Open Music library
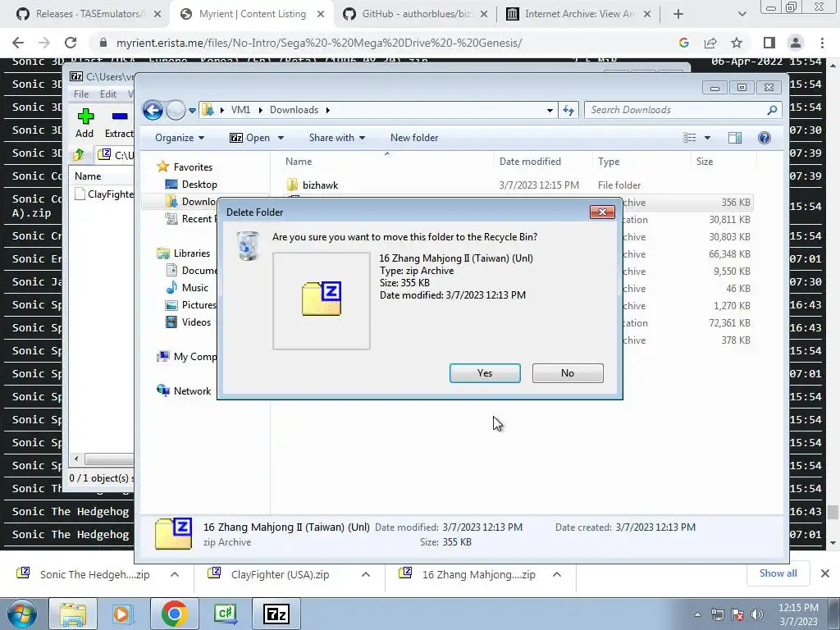The height and width of the screenshot is (630, 840). (195, 288)
